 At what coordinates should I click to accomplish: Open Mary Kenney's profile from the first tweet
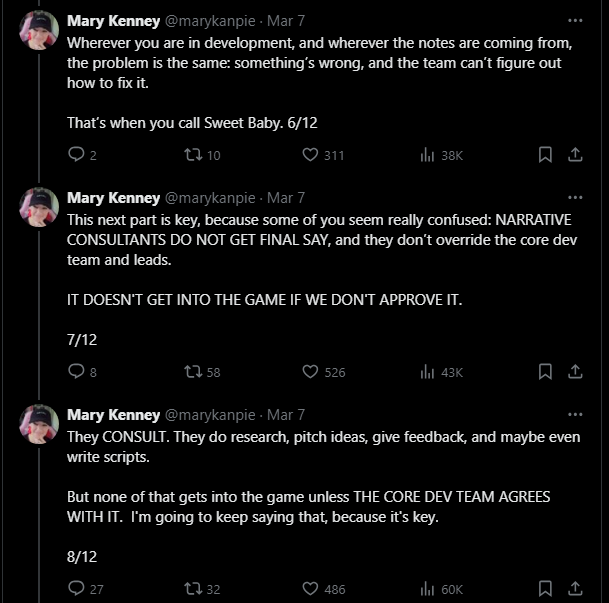click(x=113, y=20)
